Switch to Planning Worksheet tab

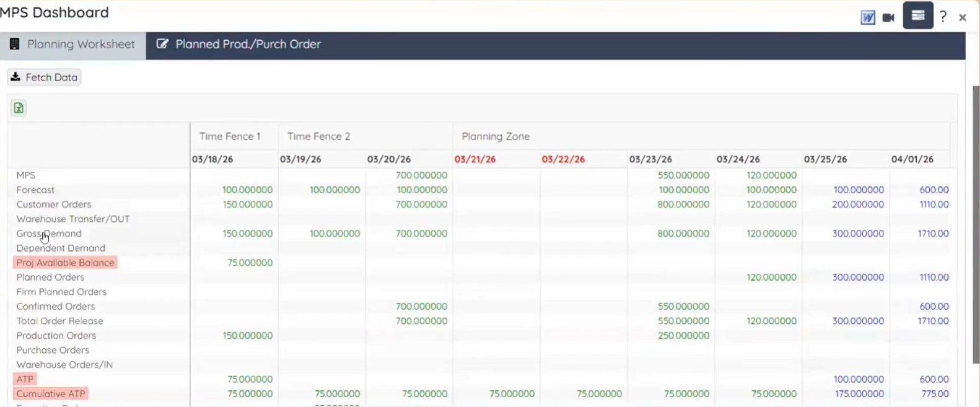coord(72,45)
